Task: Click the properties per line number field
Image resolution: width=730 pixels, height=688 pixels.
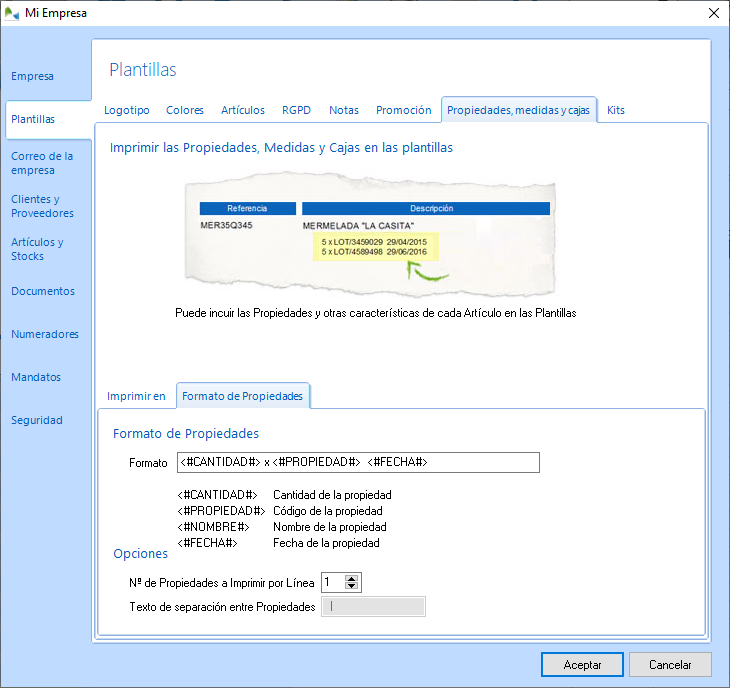Action: [x=333, y=582]
